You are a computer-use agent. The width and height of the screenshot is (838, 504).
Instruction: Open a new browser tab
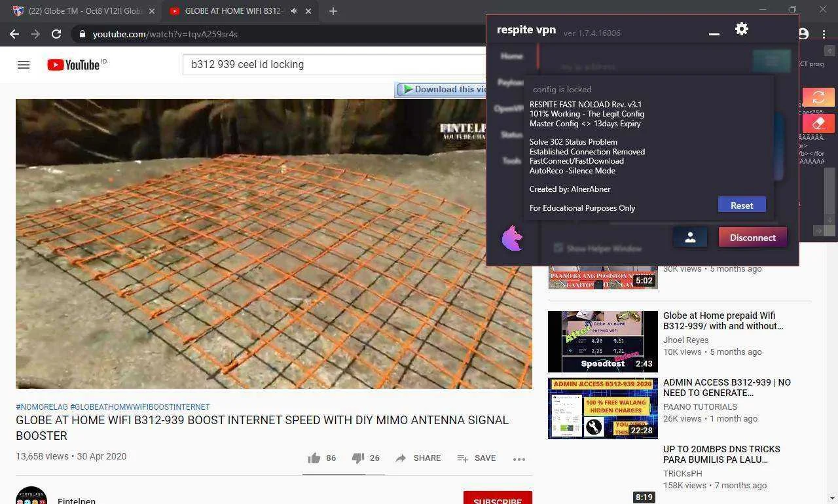[333, 11]
